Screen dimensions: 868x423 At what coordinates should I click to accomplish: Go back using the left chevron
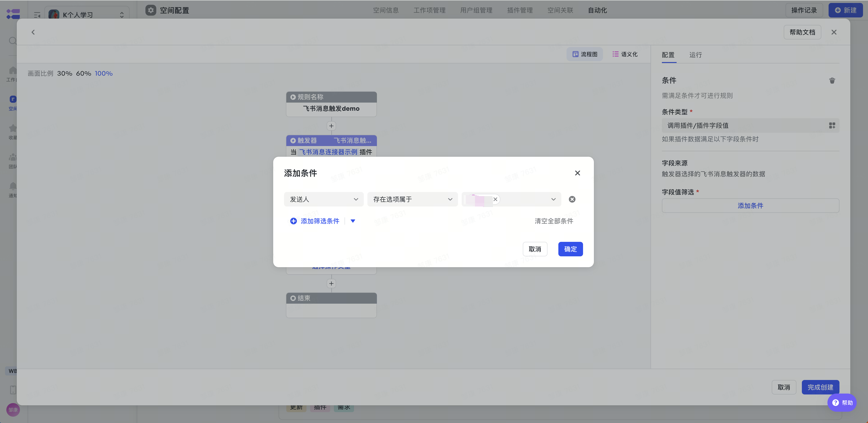[x=33, y=32]
